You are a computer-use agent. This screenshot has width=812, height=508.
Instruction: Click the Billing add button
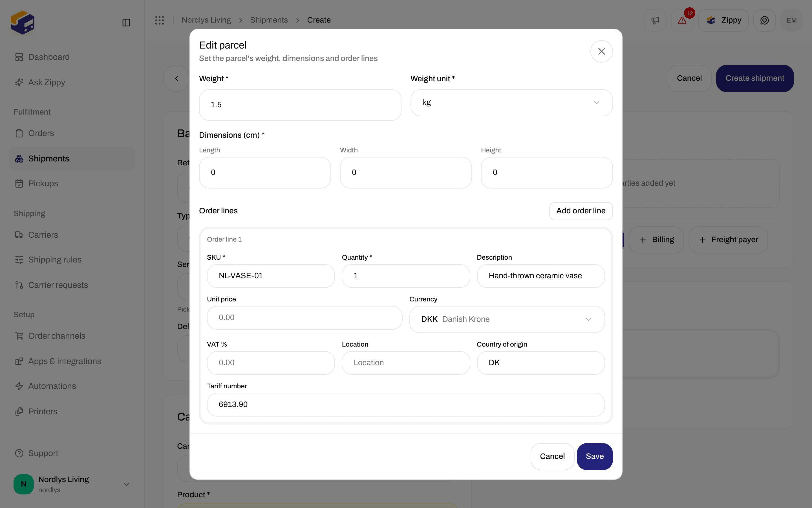[656, 240]
